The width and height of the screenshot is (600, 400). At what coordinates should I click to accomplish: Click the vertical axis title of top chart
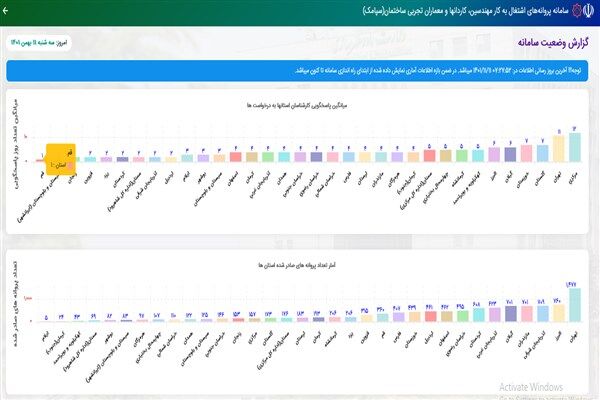tap(19, 140)
